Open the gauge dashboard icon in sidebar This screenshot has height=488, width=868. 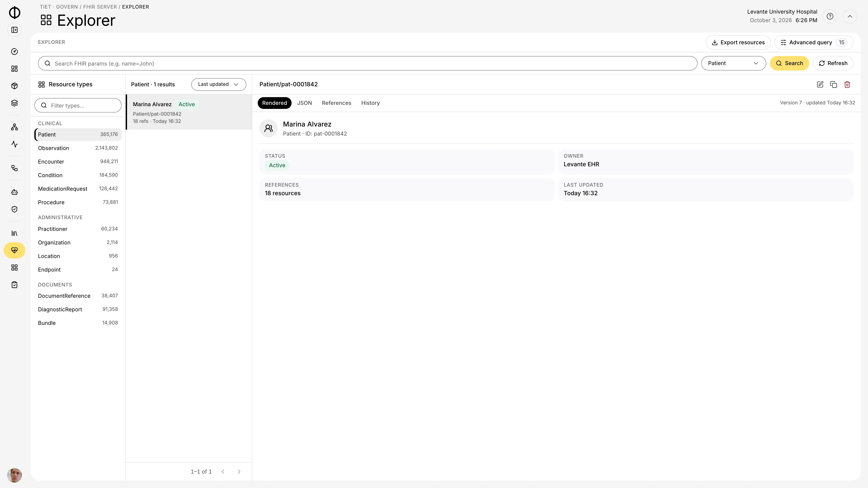click(14, 52)
